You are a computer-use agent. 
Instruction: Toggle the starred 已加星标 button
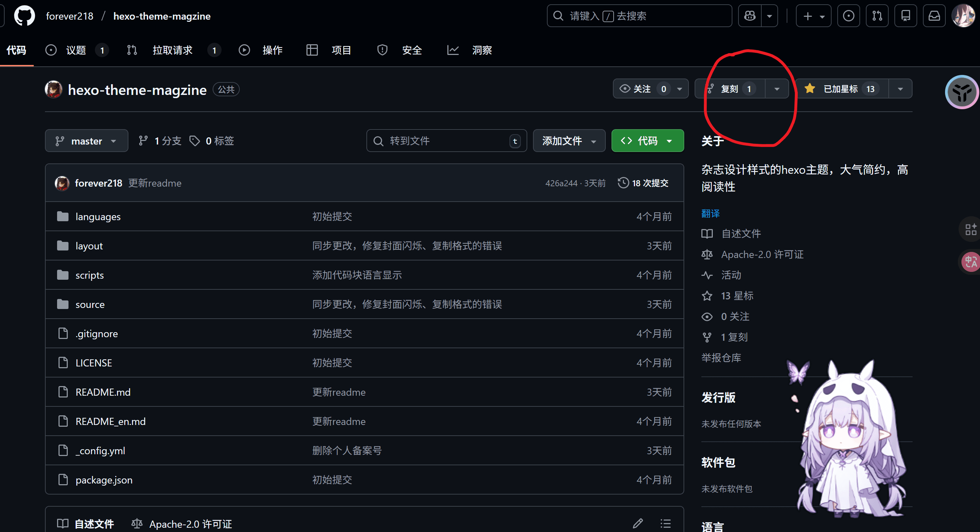pyautogui.click(x=841, y=89)
